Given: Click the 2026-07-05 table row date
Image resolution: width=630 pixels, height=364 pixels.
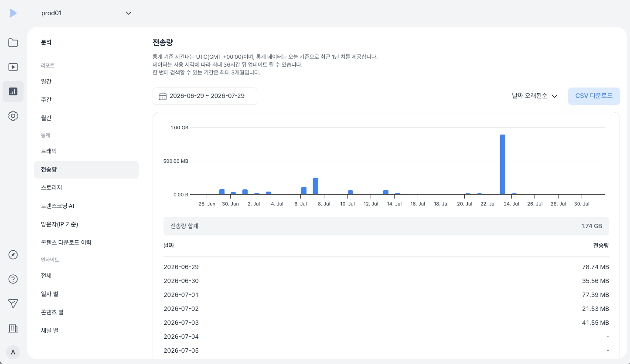Looking at the screenshot, I should click(181, 351).
